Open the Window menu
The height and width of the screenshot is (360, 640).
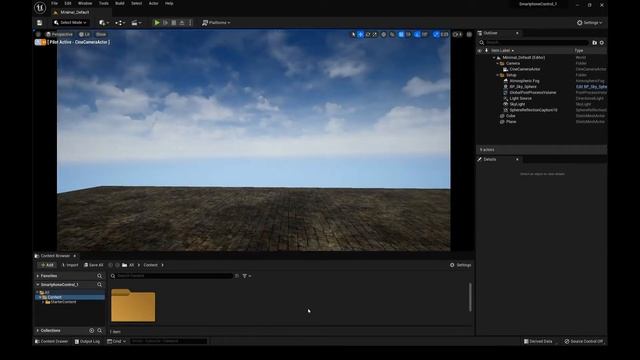[x=85, y=3]
